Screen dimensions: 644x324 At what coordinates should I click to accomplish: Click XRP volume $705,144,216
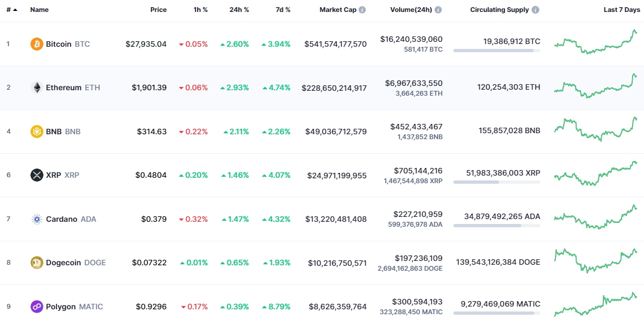418,171
